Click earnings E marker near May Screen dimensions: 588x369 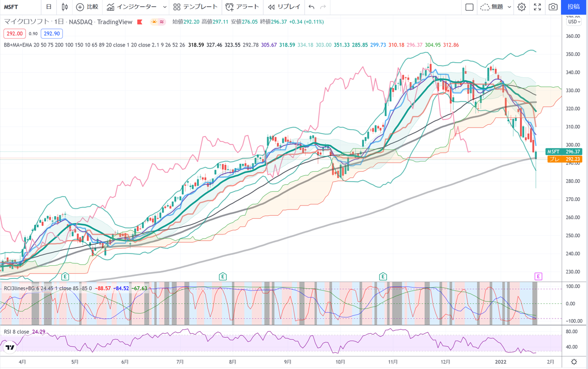point(65,277)
